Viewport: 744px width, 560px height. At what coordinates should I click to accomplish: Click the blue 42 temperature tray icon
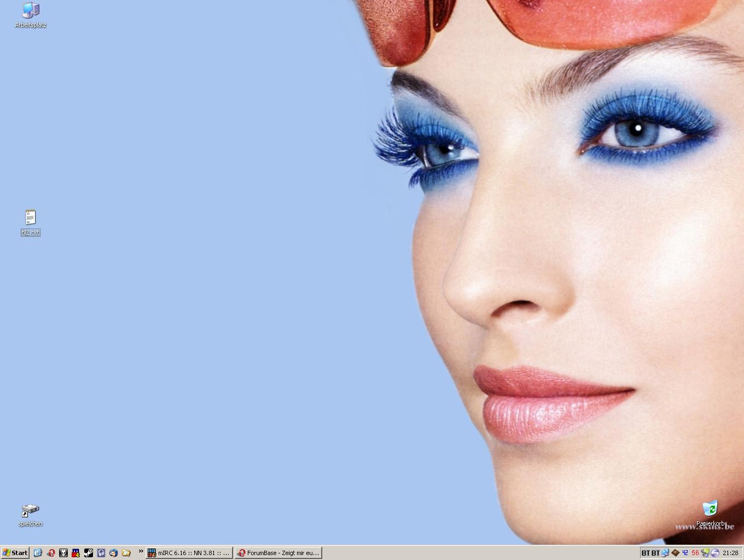click(685, 553)
